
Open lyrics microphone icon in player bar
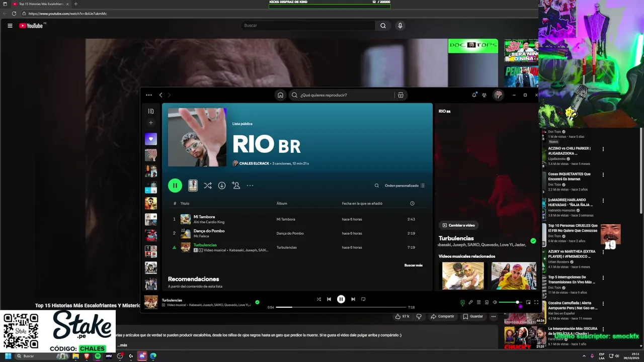470,302
